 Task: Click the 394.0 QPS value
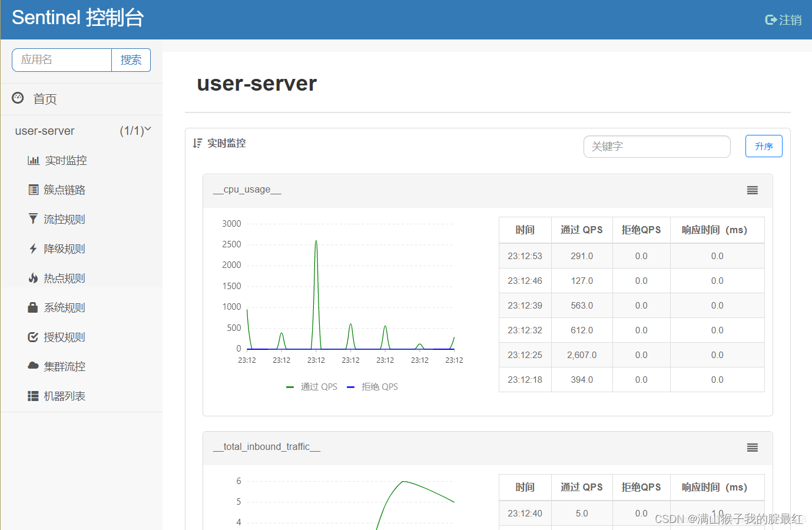point(582,380)
